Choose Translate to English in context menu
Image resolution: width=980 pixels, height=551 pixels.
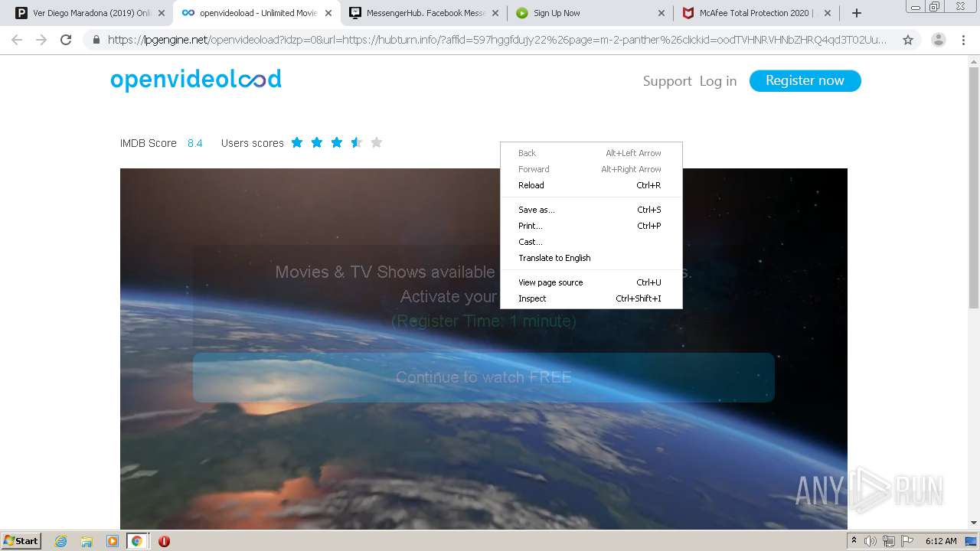[x=591, y=258]
